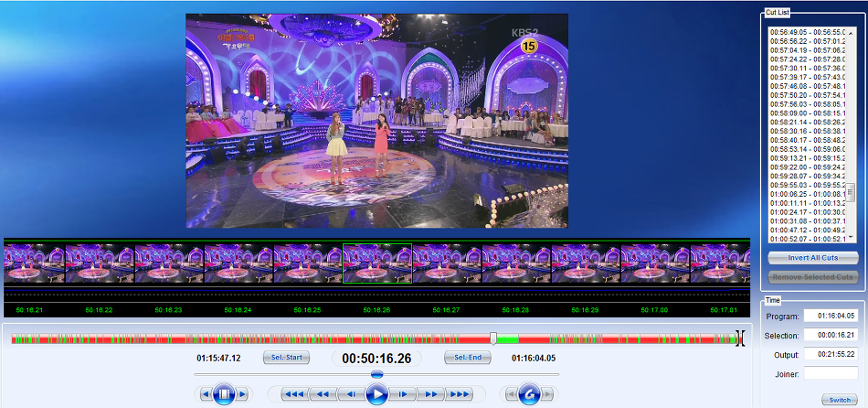Select cut starting 00:57:04.19

807,50
